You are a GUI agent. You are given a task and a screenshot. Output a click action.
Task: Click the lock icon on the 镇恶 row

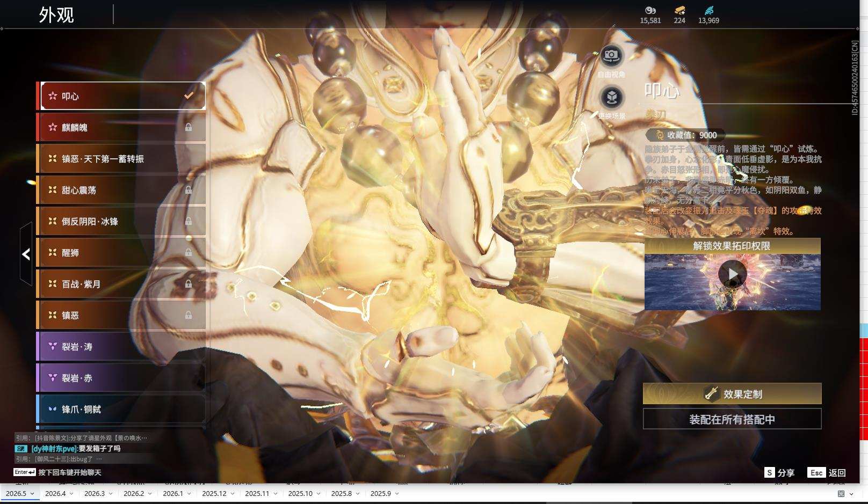pos(189,315)
